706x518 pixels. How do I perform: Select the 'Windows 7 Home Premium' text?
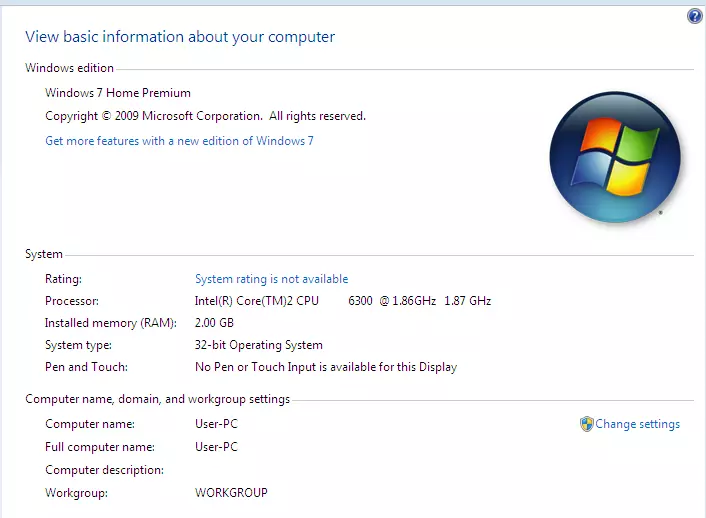point(118,93)
